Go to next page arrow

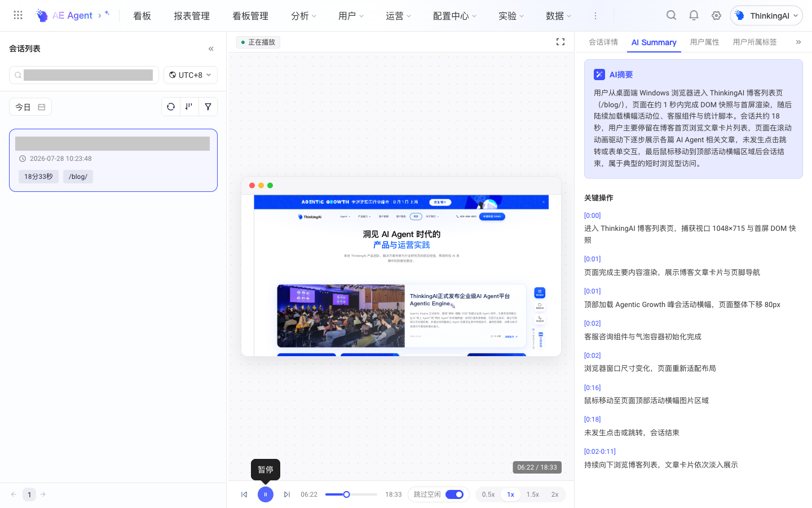coord(43,494)
